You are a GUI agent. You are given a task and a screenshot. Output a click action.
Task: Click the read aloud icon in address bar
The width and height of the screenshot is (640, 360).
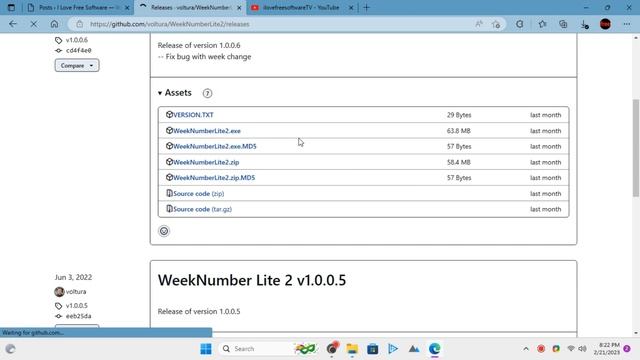tap(479, 24)
